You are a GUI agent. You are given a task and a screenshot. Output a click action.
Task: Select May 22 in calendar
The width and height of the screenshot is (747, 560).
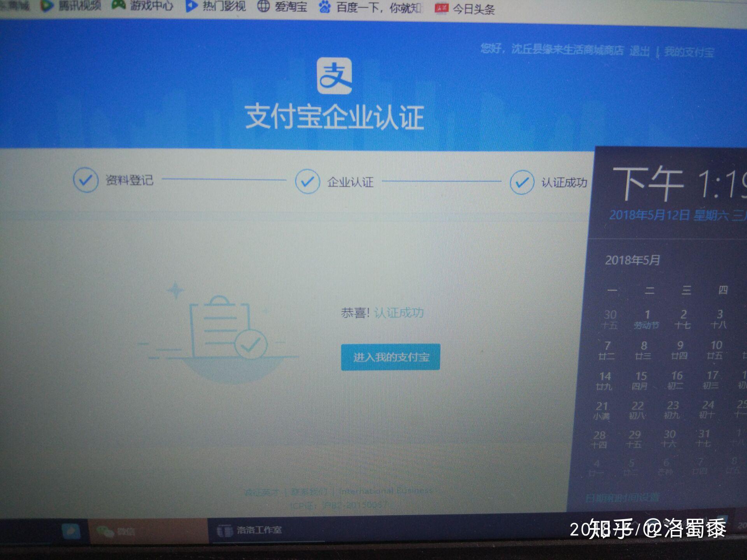(x=637, y=410)
